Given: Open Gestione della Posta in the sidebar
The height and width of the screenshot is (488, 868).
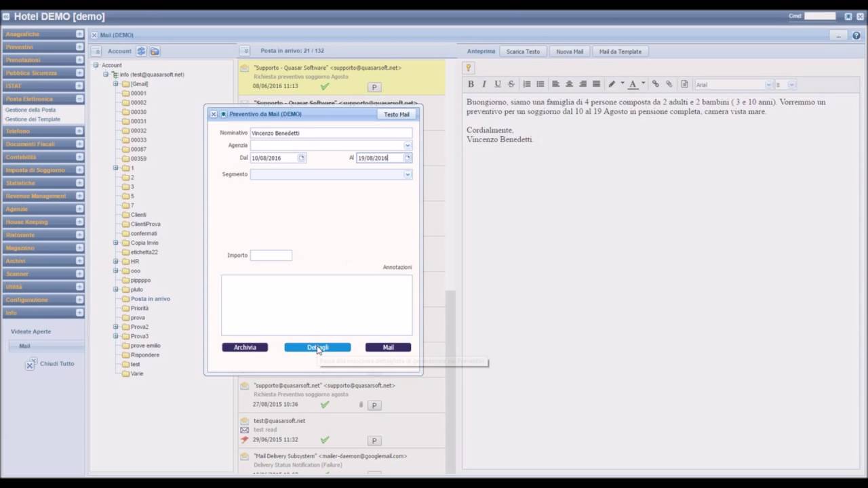Looking at the screenshot, I should click(31, 110).
